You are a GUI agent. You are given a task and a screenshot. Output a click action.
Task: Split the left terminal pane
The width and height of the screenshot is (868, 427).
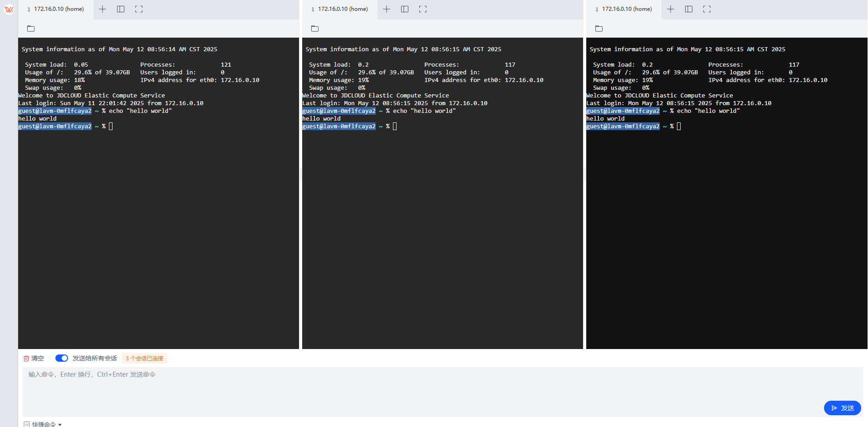click(121, 9)
